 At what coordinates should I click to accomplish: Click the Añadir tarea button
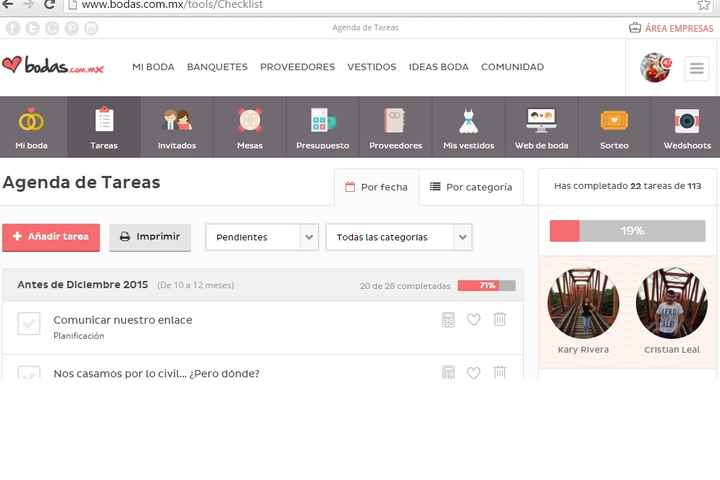pos(51,237)
